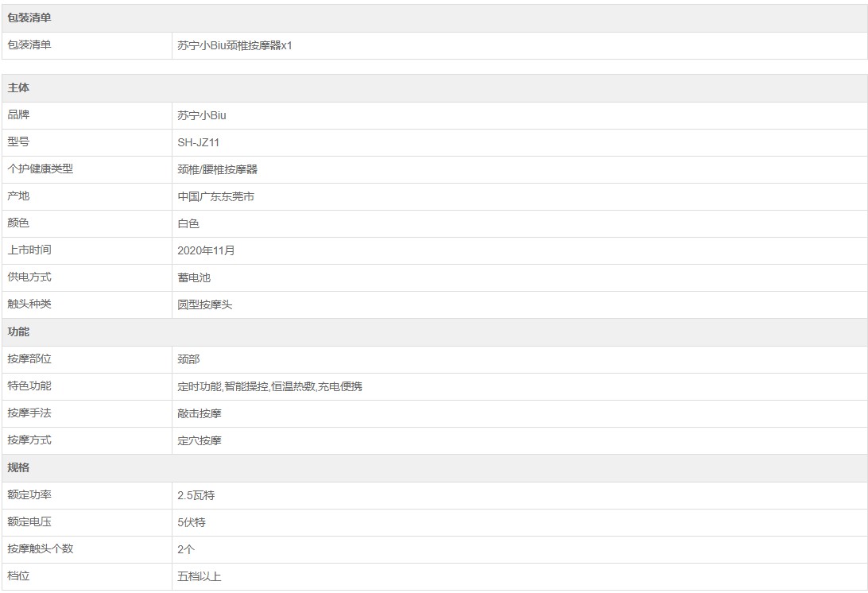Select the 白色 color value
This screenshot has height=593, width=868.
[x=188, y=223]
